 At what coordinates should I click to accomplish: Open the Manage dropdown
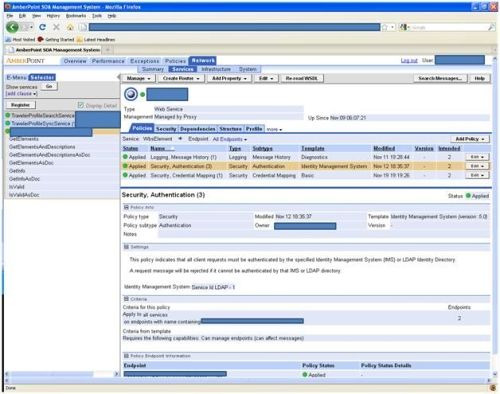click(139, 78)
